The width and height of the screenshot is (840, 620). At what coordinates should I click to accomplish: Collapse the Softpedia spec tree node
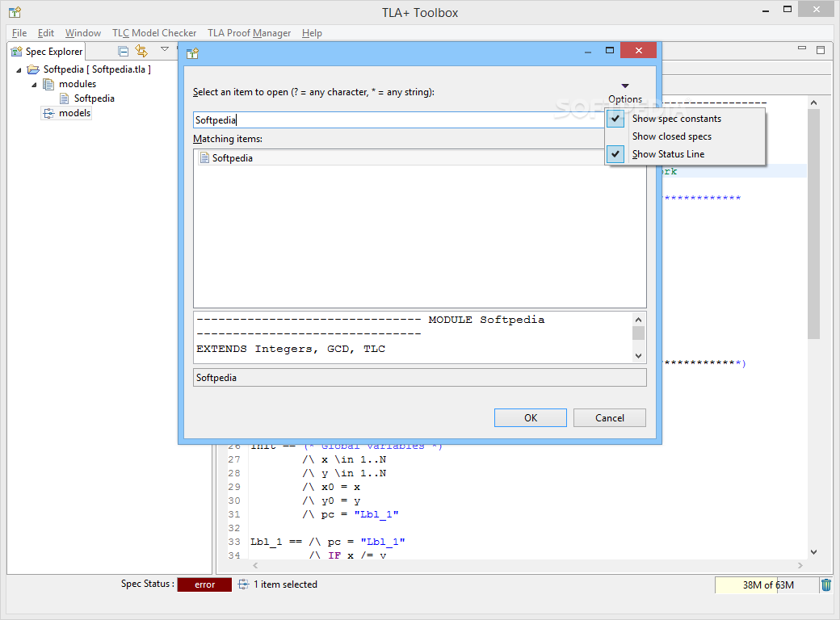(19, 70)
